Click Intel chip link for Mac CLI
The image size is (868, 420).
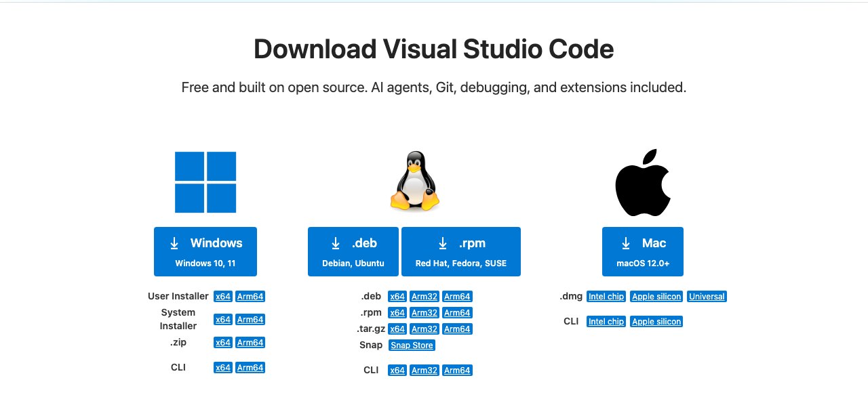click(x=606, y=321)
